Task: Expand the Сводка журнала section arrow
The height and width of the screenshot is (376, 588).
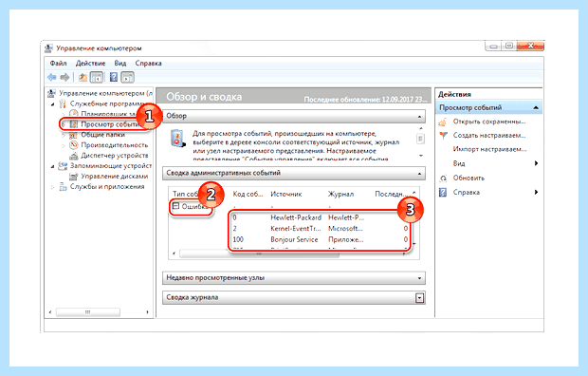Action: 419,298
